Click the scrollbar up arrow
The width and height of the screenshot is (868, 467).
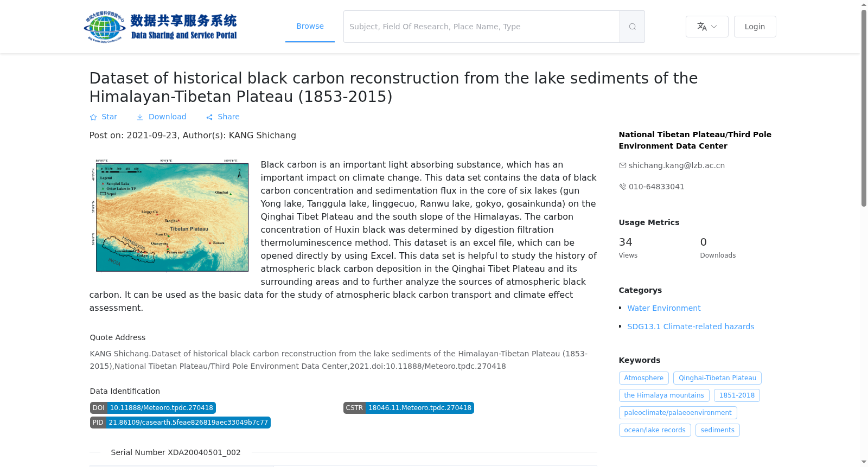pos(864,4)
